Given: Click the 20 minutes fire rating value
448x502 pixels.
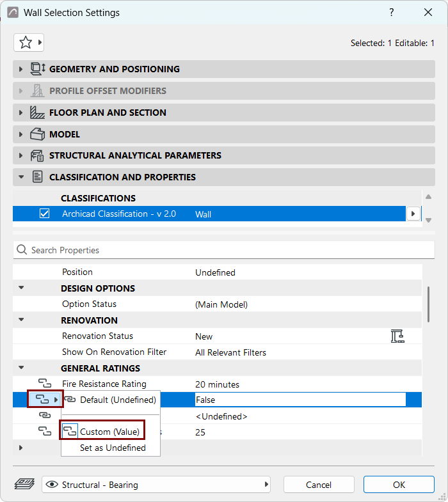Looking at the screenshot, I should (x=217, y=384).
